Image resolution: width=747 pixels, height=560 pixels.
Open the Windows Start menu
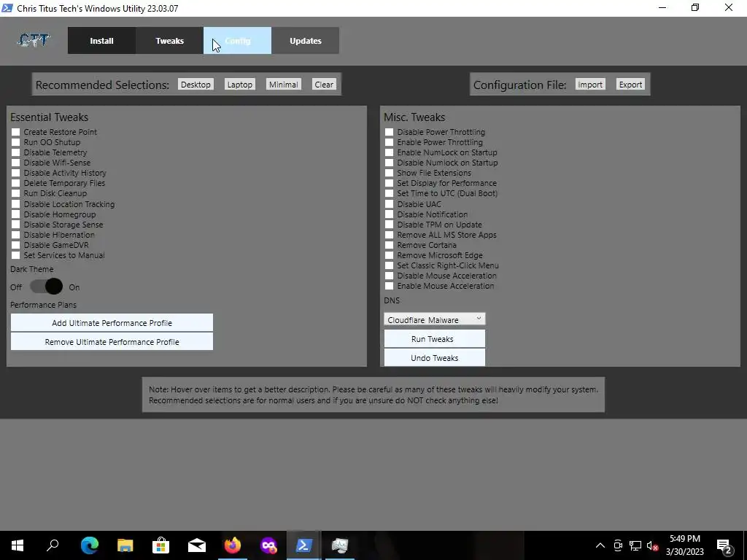tap(18, 545)
